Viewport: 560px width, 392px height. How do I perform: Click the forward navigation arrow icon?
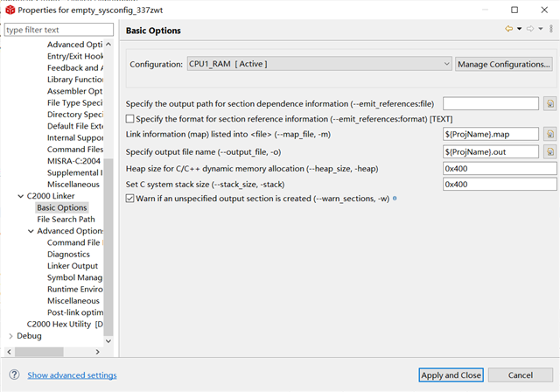click(529, 30)
